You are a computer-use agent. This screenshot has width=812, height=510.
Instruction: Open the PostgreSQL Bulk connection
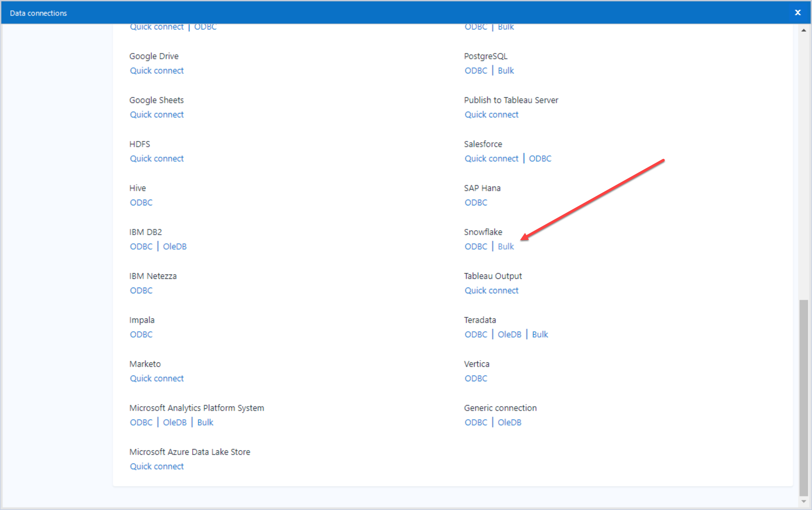pyautogui.click(x=505, y=70)
